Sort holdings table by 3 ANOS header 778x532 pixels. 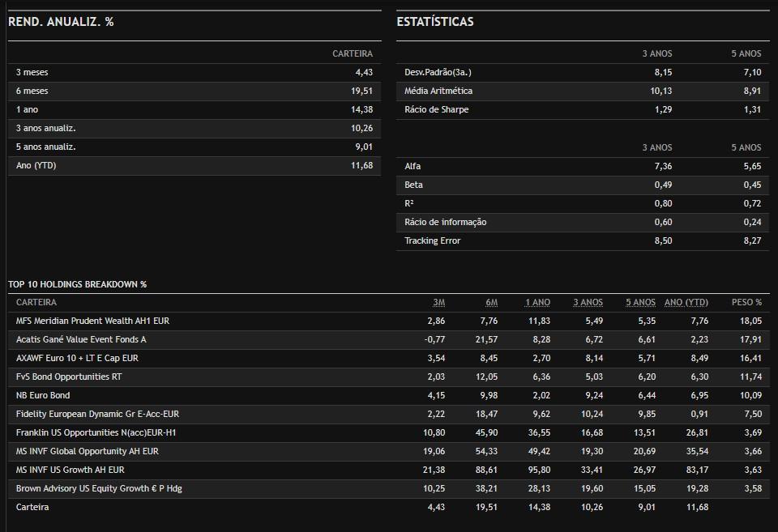pyautogui.click(x=588, y=303)
